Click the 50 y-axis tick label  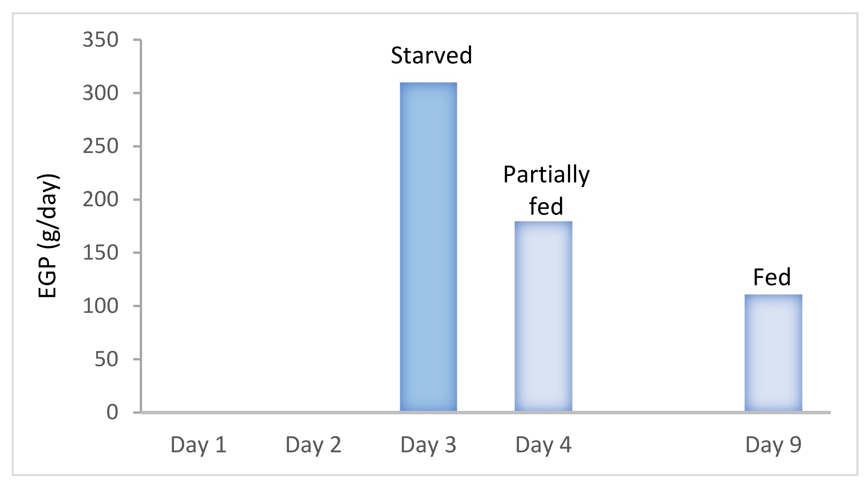pos(106,359)
